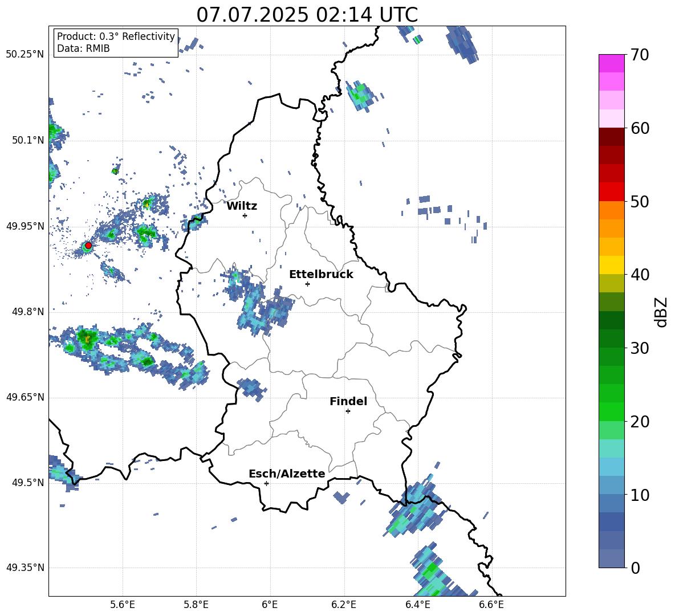The height and width of the screenshot is (616, 675).
Task: Select the Esch/Alzette city label
Action: 287,474
